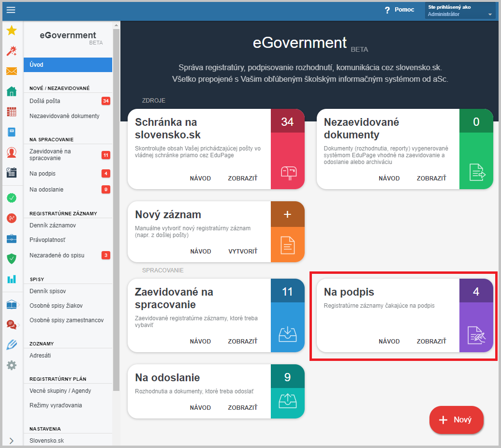The height and width of the screenshot is (448, 501).
Task: Click the plus tile on Nový záznam card
Action: [288, 214]
